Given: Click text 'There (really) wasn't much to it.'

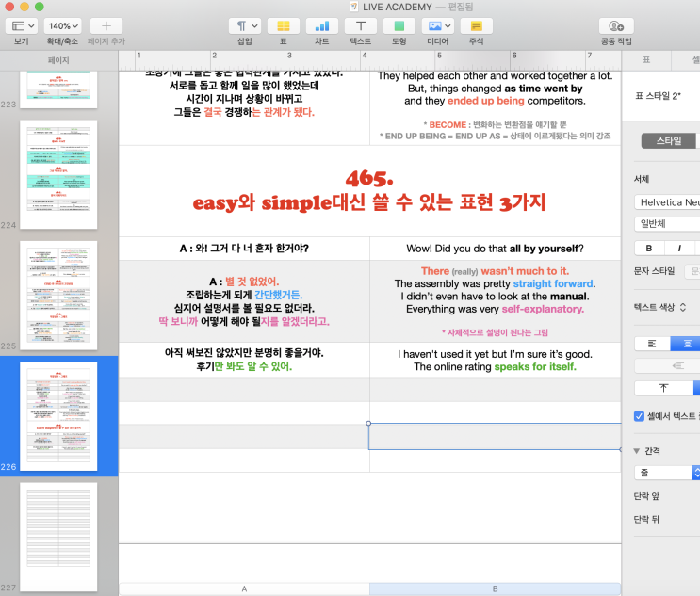Looking at the screenshot, I should [496, 271].
